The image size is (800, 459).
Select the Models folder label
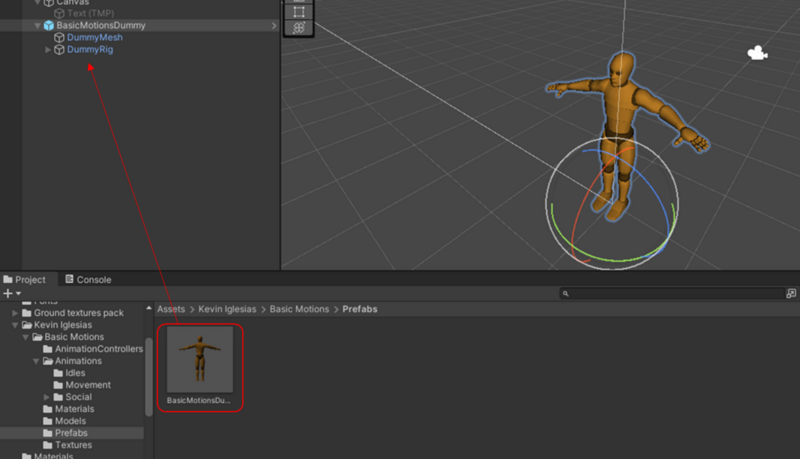coord(70,421)
